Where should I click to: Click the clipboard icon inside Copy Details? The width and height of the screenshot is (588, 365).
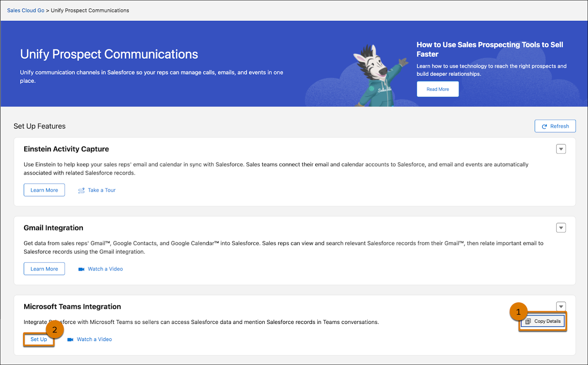point(528,321)
